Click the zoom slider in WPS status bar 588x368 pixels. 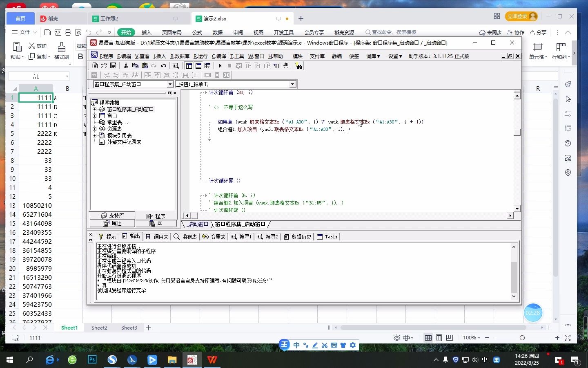click(523, 338)
